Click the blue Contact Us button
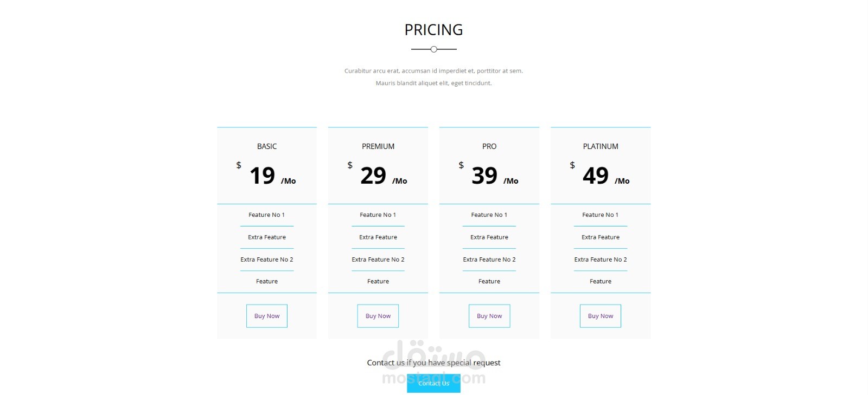868x395 pixels. pos(433,383)
